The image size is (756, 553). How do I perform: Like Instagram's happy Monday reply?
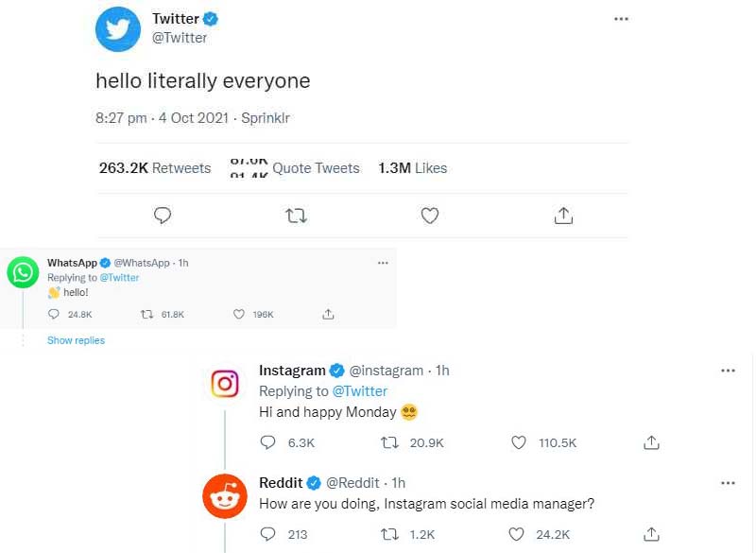tap(518, 442)
